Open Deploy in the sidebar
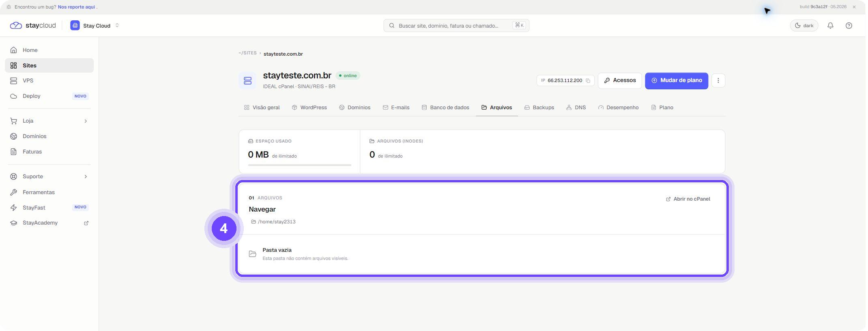This screenshot has height=331, width=868. (49, 96)
